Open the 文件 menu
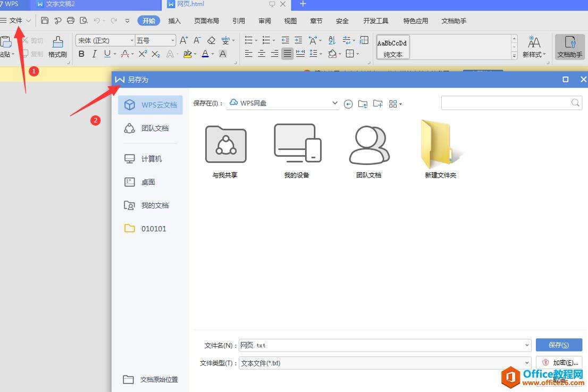The width and height of the screenshot is (588, 392). 16,21
